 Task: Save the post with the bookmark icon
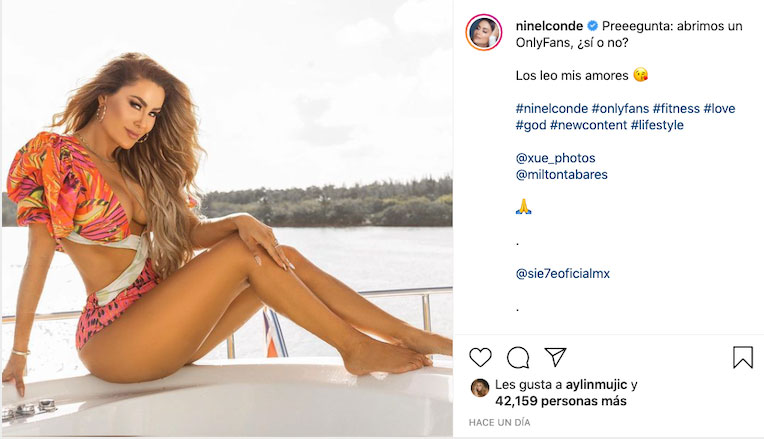743,357
